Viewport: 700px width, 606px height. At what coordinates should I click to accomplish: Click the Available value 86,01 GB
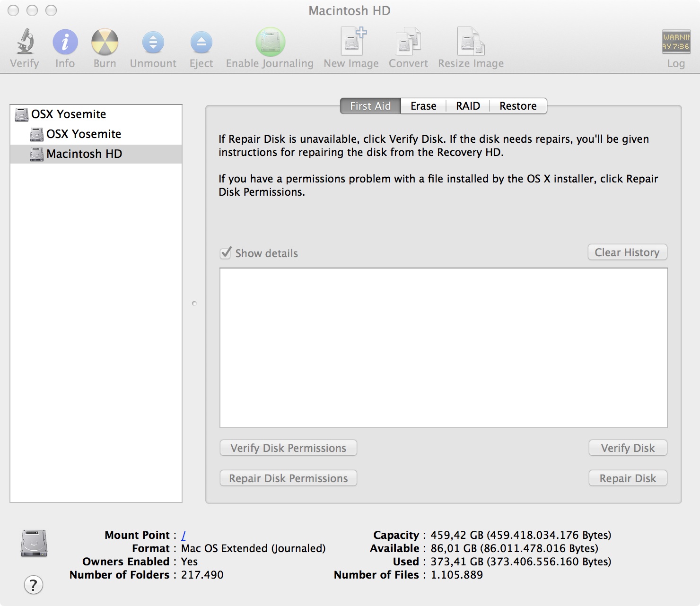tap(515, 548)
